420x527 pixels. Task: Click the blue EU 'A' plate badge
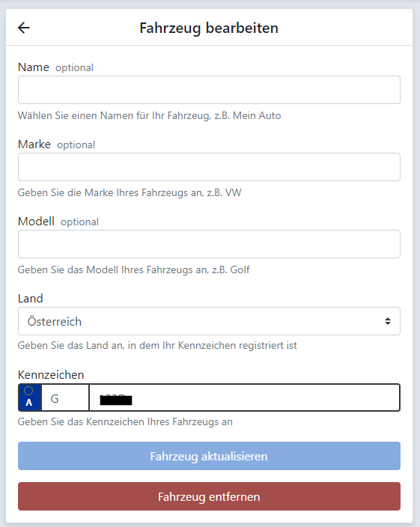30,397
